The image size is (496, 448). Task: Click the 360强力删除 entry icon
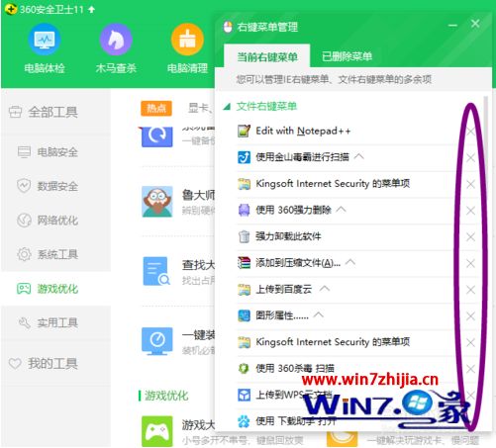point(244,210)
